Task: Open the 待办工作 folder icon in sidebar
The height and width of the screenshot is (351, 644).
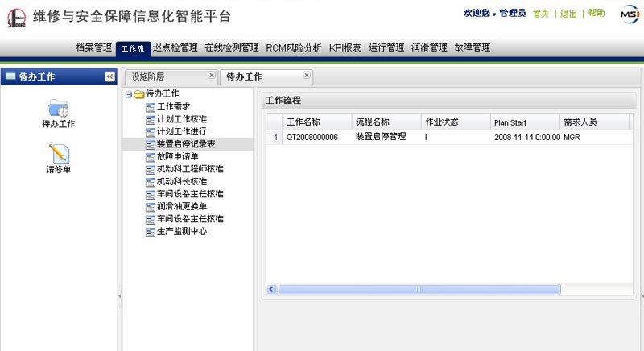Action: coord(58,108)
